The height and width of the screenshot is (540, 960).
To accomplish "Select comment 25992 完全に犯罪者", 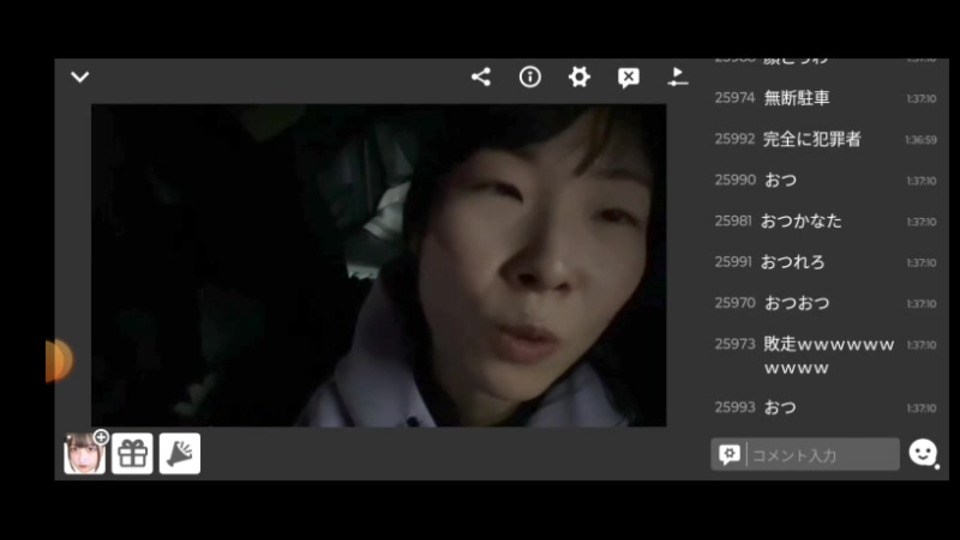I will coord(825,139).
